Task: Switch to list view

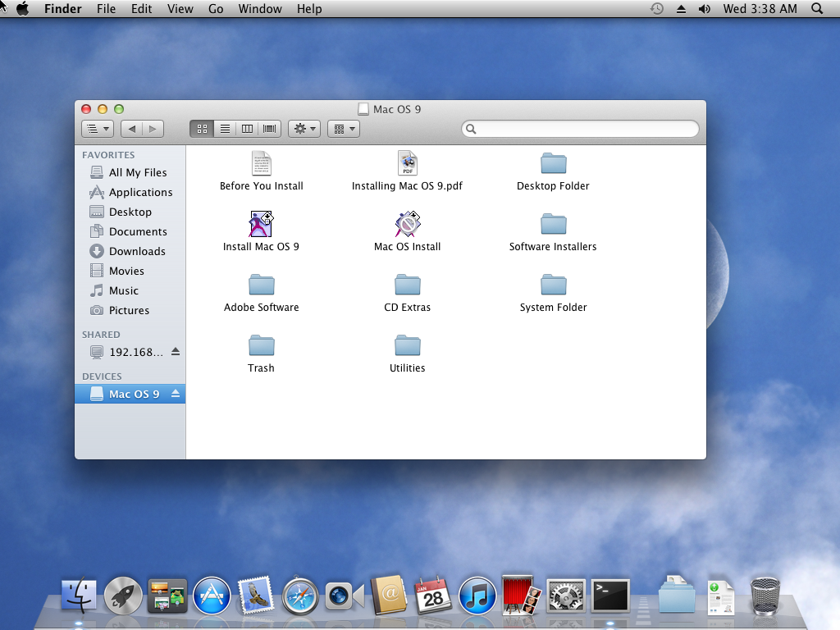Action: 225,129
